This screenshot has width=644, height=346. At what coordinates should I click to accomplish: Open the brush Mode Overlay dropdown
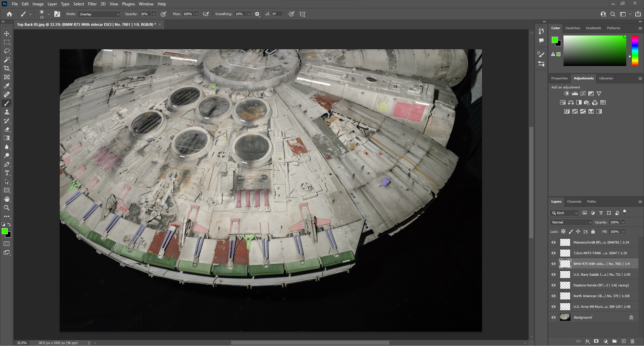coord(99,14)
